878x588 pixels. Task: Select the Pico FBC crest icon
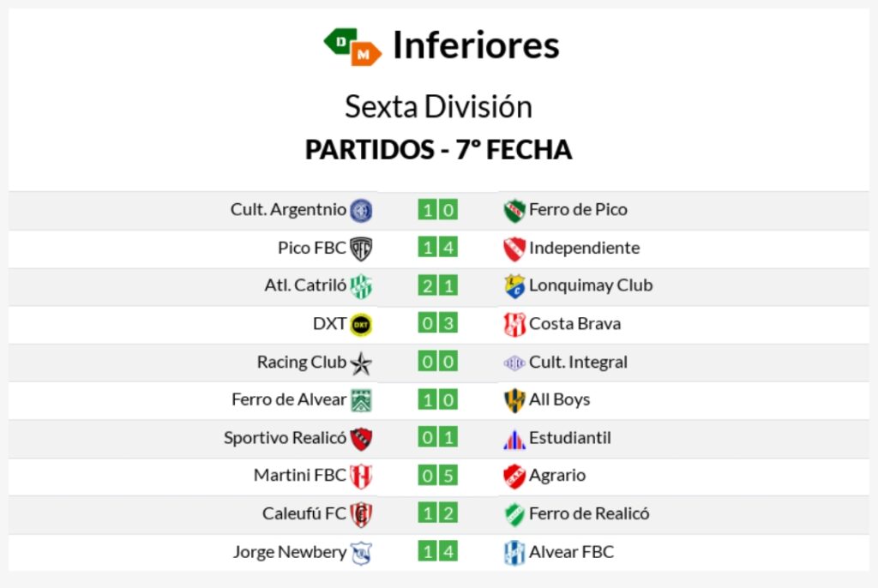click(361, 249)
